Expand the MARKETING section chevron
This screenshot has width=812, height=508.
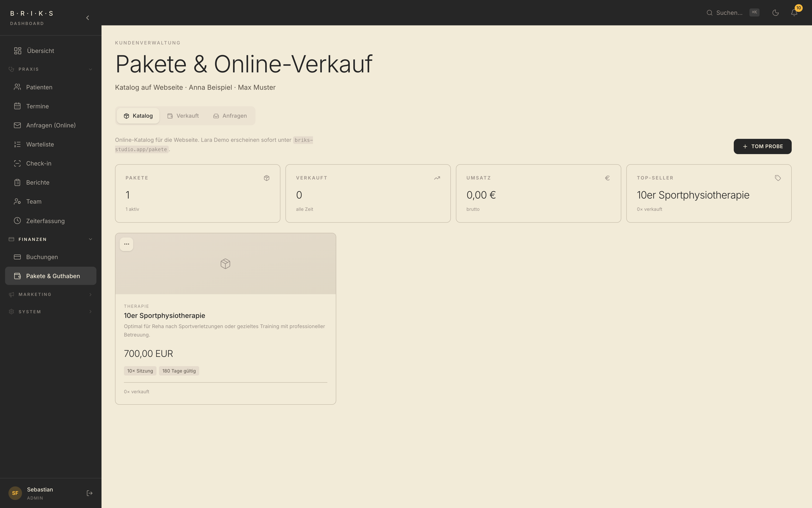[90, 295]
